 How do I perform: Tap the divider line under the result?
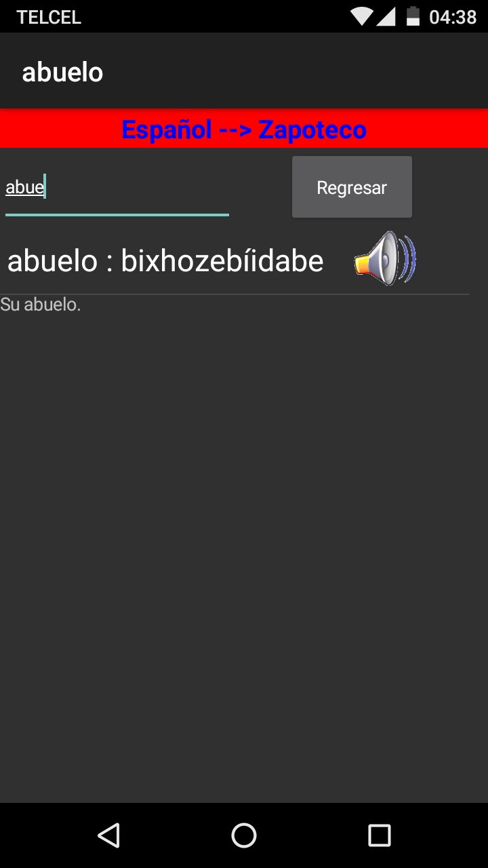point(235,294)
